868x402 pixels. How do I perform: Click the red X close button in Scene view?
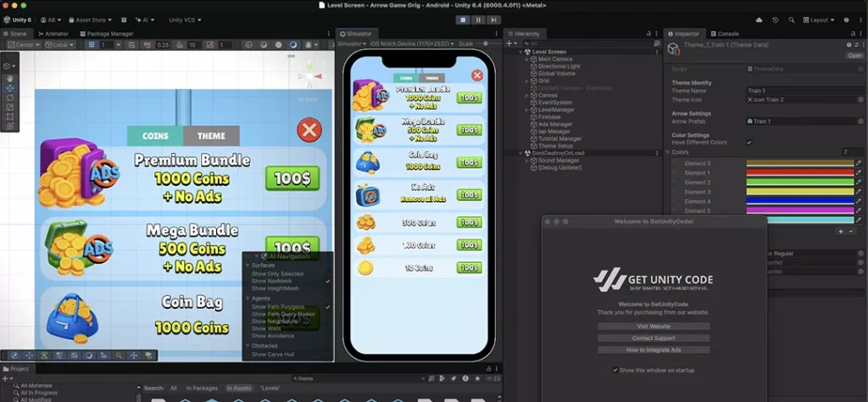coord(309,131)
